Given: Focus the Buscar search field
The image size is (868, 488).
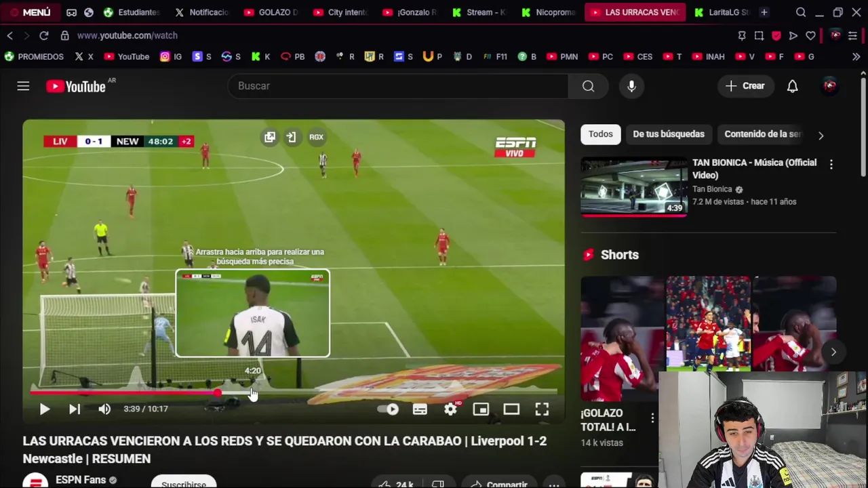Looking at the screenshot, I should (x=397, y=86).
